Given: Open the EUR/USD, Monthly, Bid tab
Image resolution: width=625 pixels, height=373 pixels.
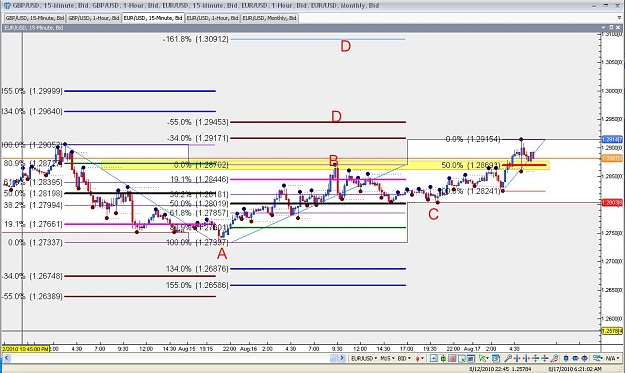Looking at the screenshot, I should tap(270, 18).
